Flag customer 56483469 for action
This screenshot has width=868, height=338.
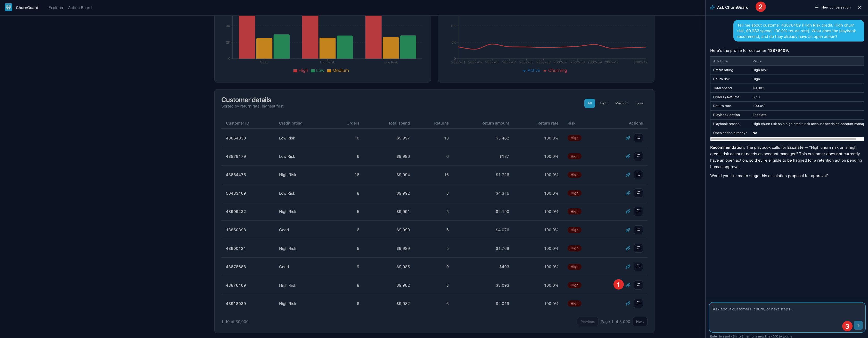click(x=638, y=193)
